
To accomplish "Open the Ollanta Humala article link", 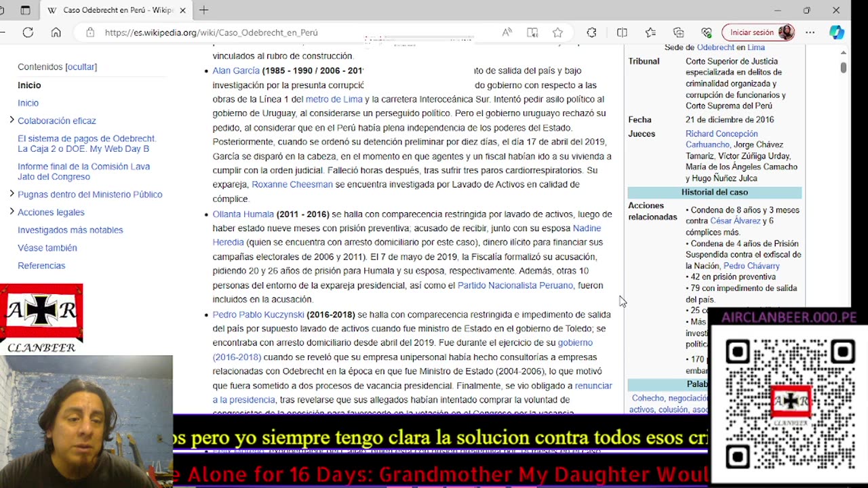I will 243,214.
